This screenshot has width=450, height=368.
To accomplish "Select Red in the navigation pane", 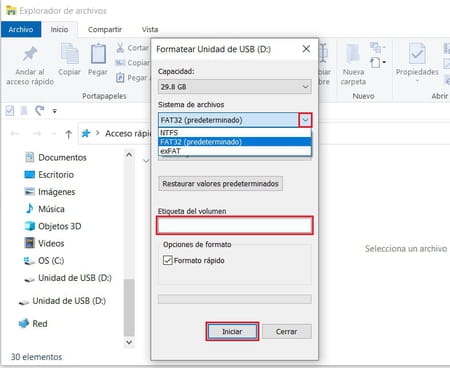I will pos(39,324).
